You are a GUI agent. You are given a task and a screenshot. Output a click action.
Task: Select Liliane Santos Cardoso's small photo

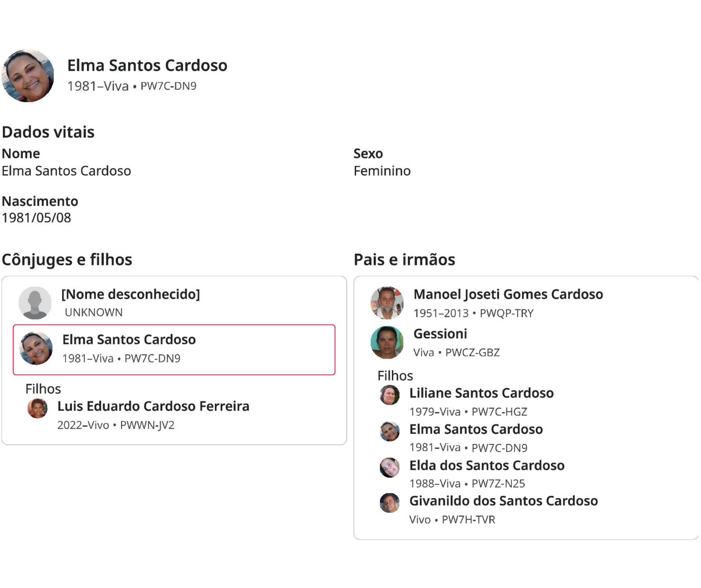coord(390,395)
